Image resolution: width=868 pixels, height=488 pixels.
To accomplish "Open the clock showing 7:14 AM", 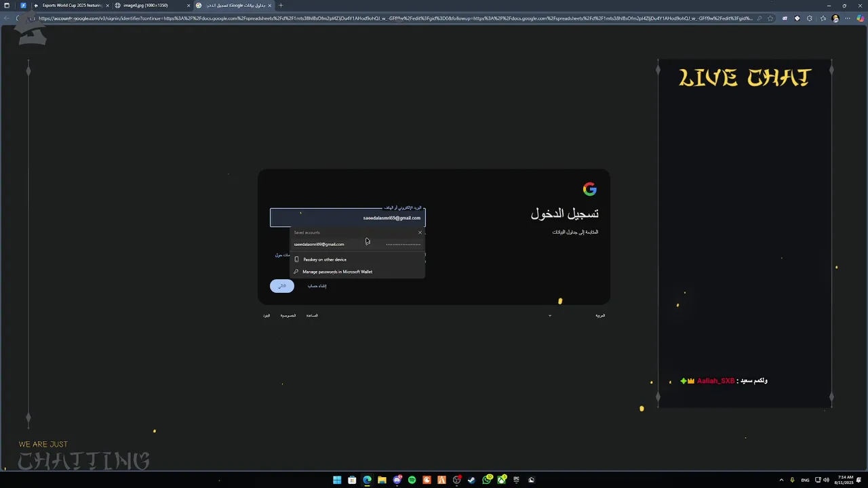I will [x=846, y=480].
